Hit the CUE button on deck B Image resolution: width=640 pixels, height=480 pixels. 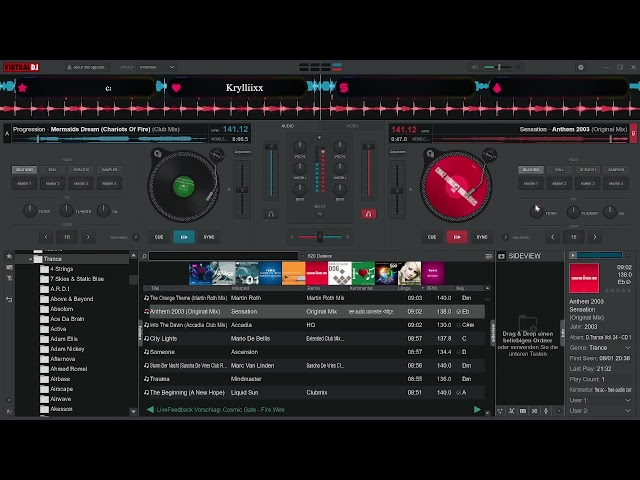point(432,237)
